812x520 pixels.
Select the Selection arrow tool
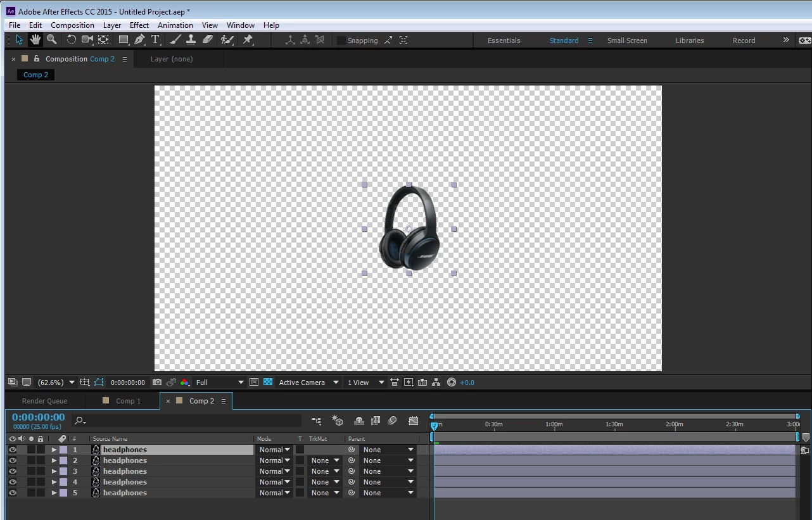click(20, 39)
